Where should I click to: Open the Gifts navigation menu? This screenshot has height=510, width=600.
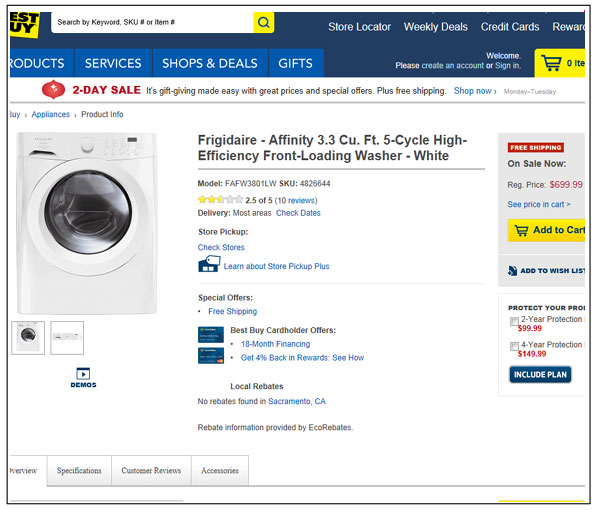point(295,63)
